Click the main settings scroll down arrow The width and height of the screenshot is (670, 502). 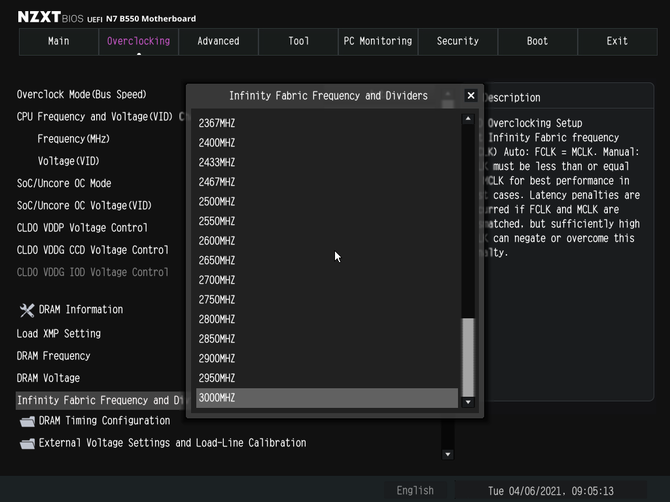pyautogui.click(x=448, y=454)
